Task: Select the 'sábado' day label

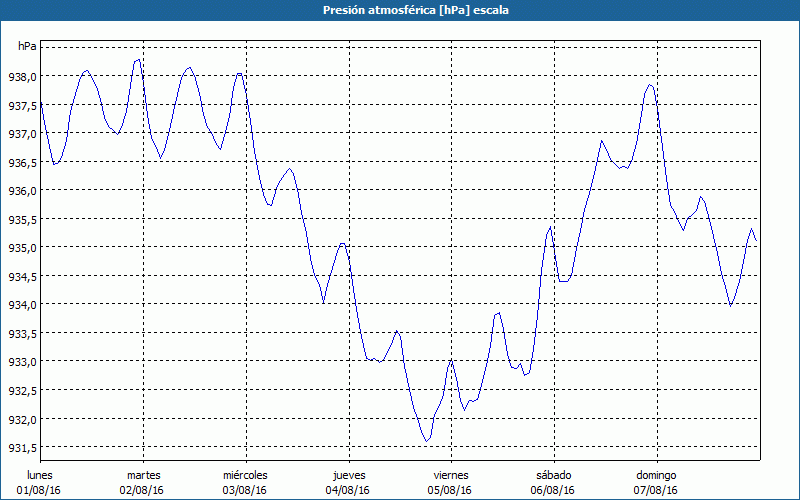Action: pos(553,474)
